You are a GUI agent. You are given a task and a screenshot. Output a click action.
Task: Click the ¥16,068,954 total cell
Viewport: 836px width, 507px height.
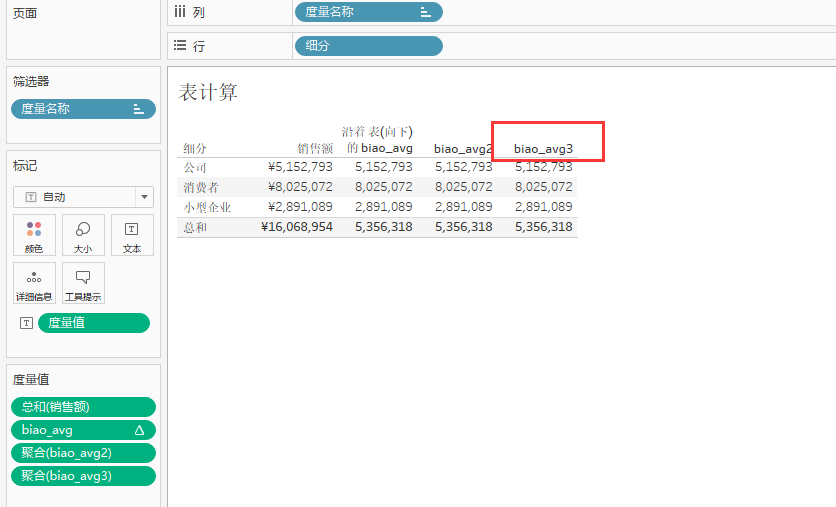click(297, 227)
